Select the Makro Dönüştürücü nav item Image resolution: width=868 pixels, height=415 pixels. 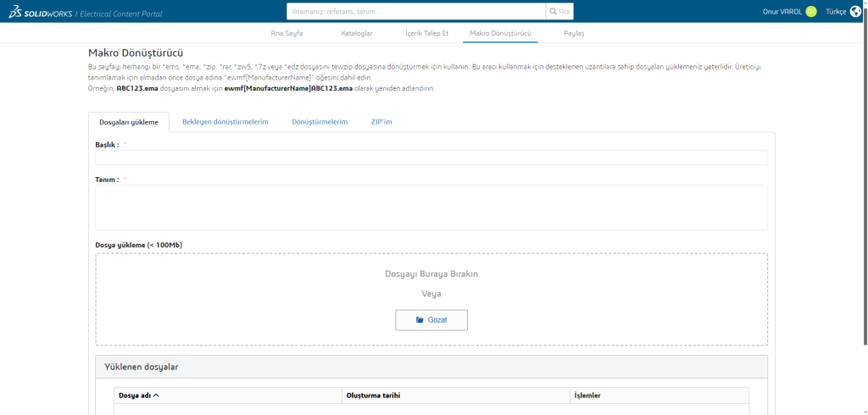(500, 33)
